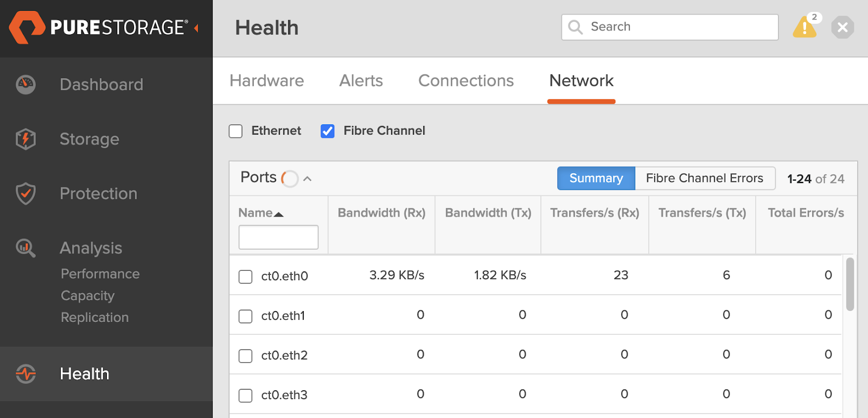Screen dimensions: 868x418
Task: Open Protection section in sidebar
Action: pos(98,193)
